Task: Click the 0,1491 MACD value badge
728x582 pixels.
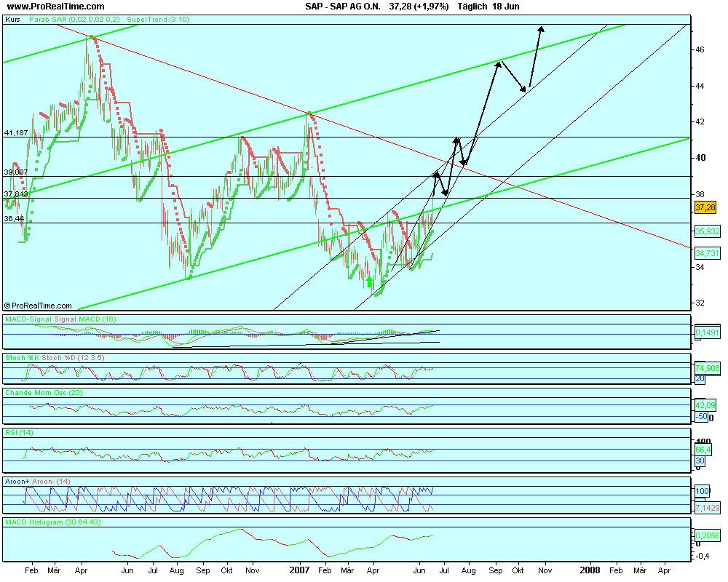Action: (708, 332)
